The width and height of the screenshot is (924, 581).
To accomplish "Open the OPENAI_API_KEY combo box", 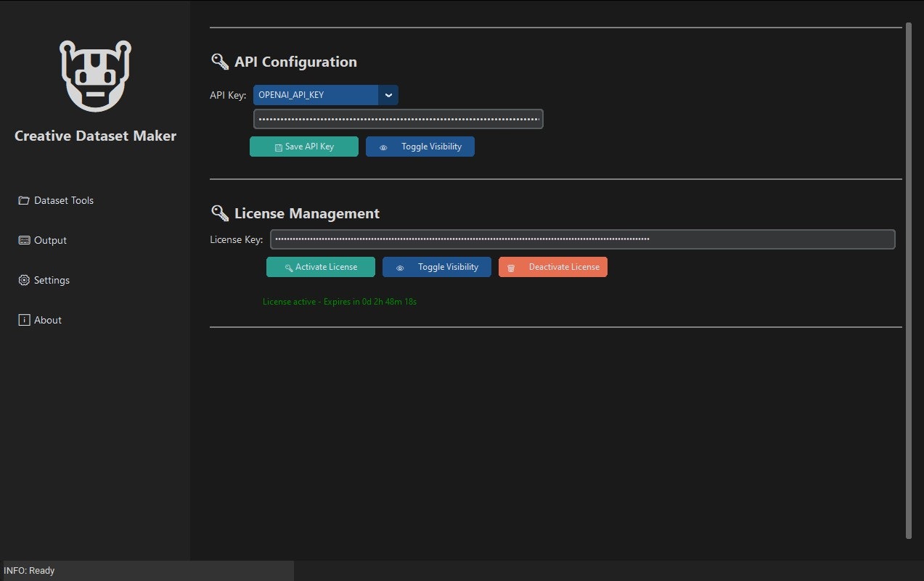I will (x=326, y=95).
